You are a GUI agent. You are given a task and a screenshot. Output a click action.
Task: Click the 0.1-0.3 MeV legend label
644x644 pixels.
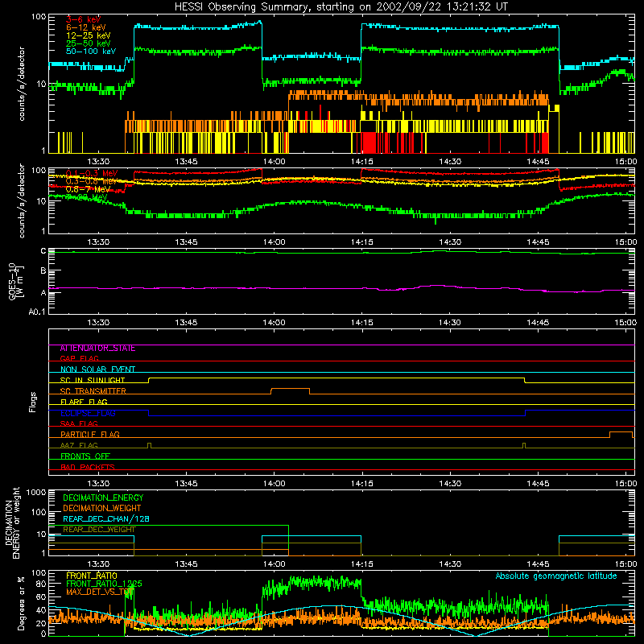click(91, 173)
